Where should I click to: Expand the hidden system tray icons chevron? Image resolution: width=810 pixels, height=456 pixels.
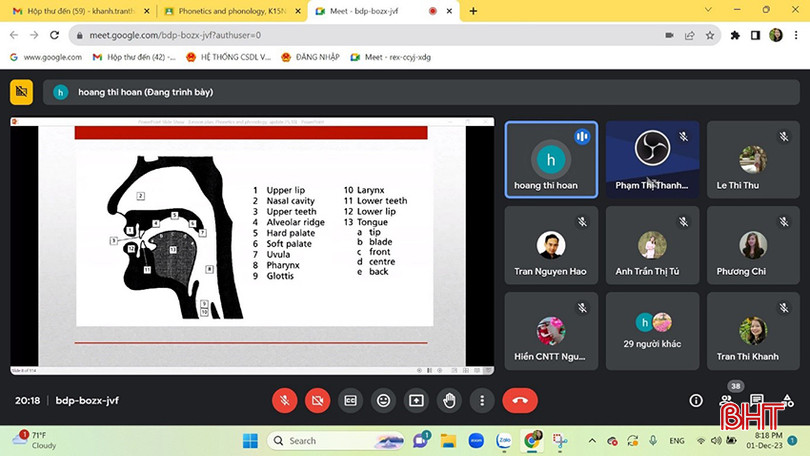[x=592, y=441]
